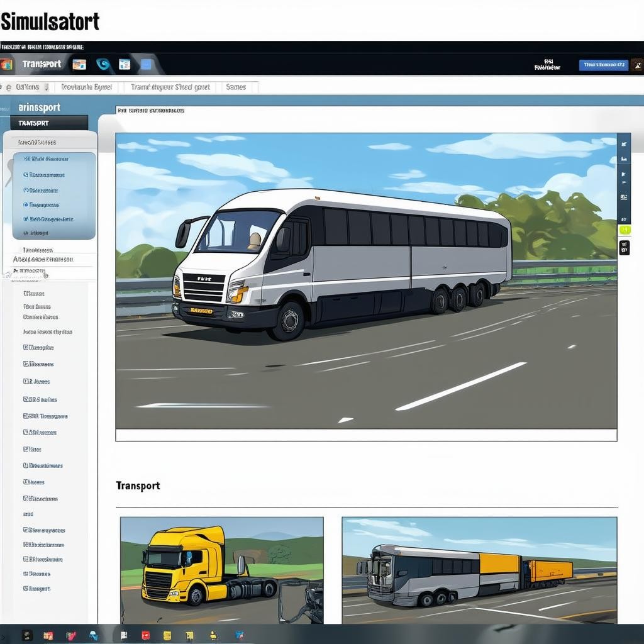Screen dimensions: 644x644
Task: Select the fourth radio option in the blue panel
Action: point(26,204)
